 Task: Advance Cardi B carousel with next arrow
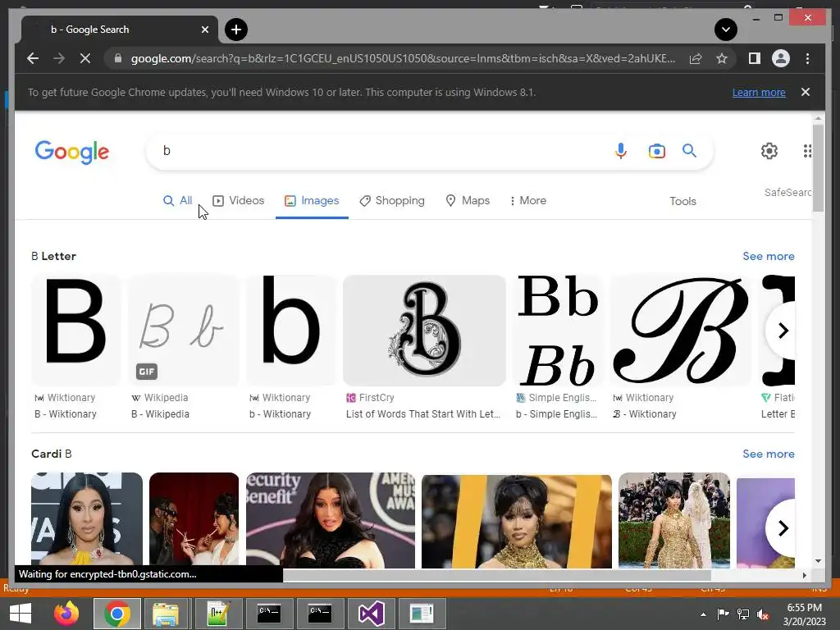click(x=782, y=528)
